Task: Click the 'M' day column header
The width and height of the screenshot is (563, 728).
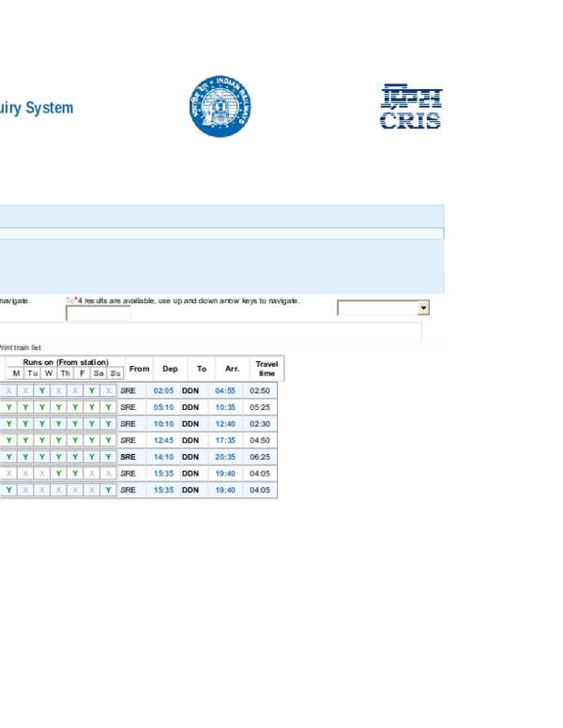Action: click(16, 373)
